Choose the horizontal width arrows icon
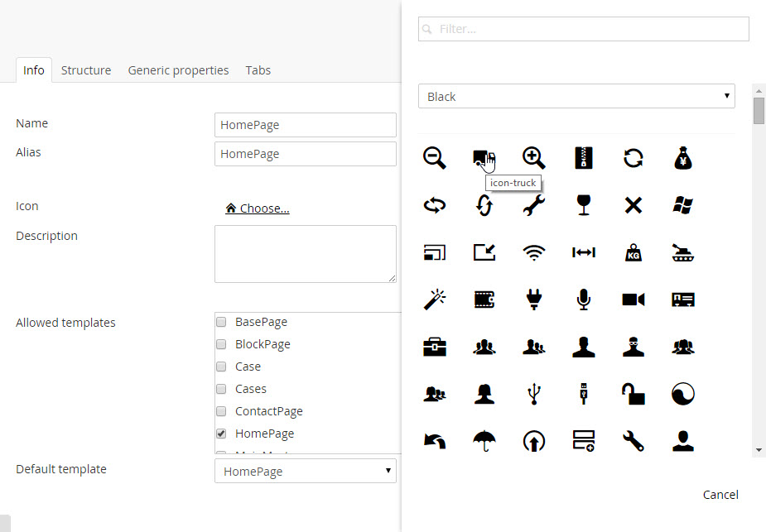Screen dimensions: 766x532 (x=584, y=252)
